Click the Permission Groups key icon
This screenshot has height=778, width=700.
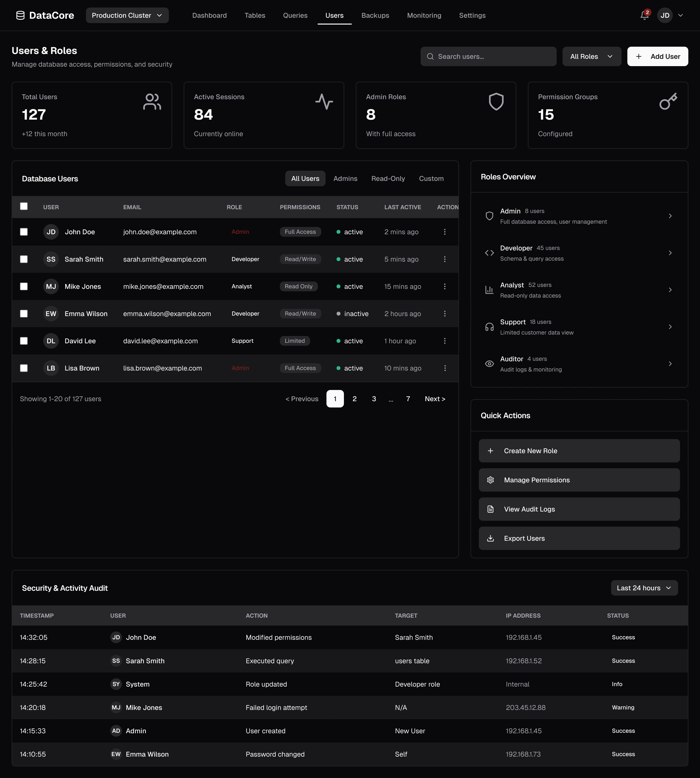(x=668, y=102)
